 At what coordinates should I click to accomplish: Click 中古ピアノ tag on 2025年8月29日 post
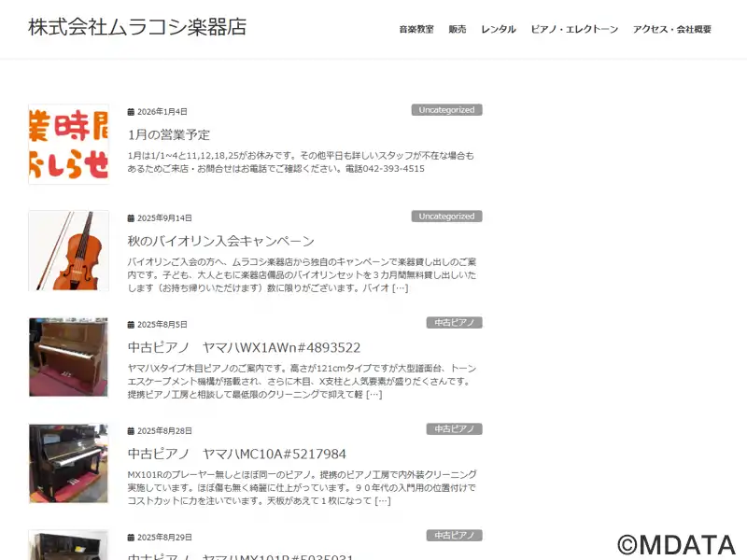[455, 536]
